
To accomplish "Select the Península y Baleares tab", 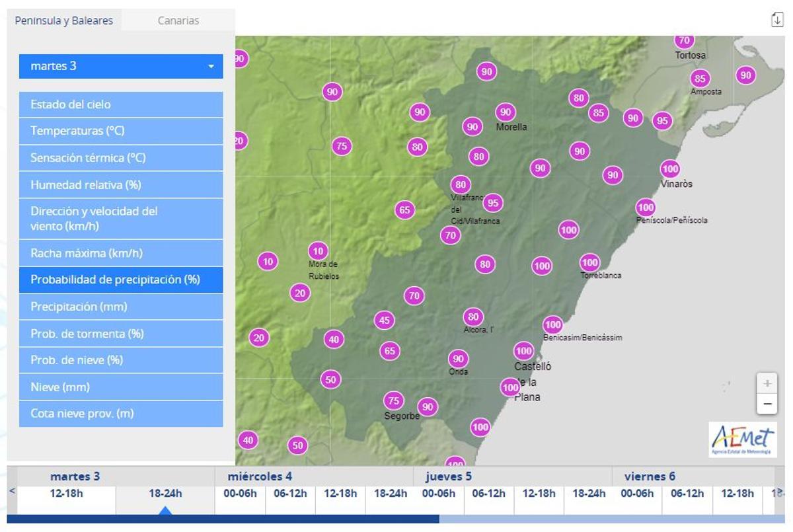I will [x=64, y=20].
